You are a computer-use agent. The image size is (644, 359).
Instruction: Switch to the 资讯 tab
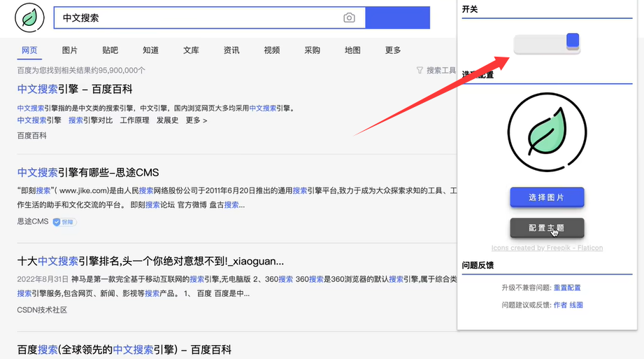(231, 50)
